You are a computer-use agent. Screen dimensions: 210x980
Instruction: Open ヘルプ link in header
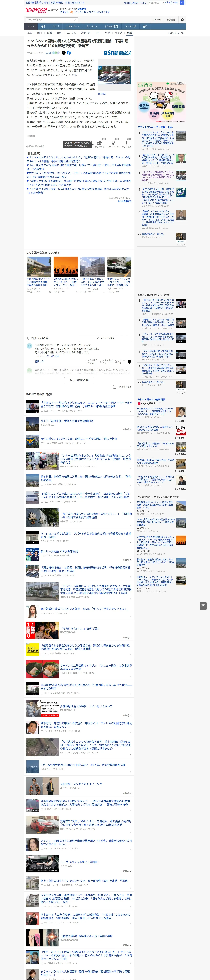click(143, 3)
